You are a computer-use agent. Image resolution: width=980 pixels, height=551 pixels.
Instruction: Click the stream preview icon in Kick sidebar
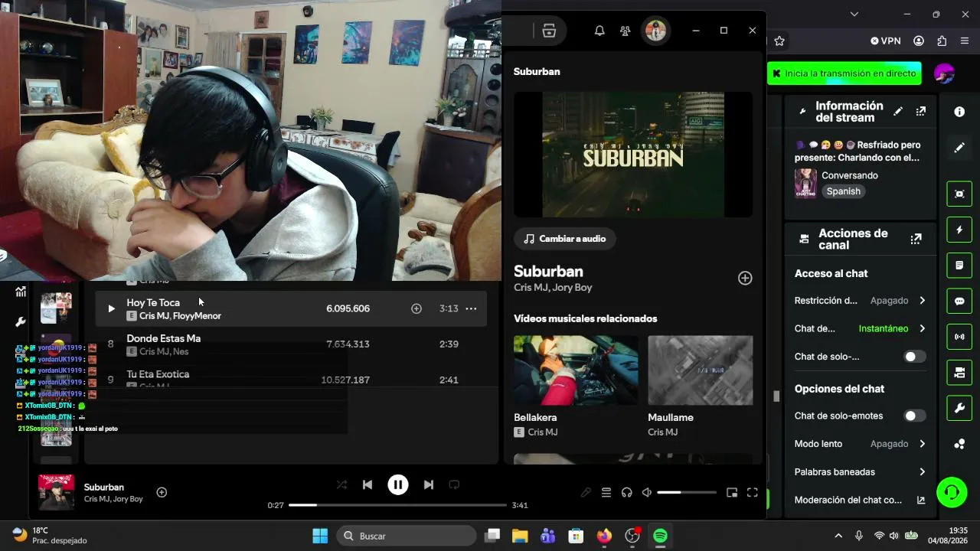tap(959, 194)
